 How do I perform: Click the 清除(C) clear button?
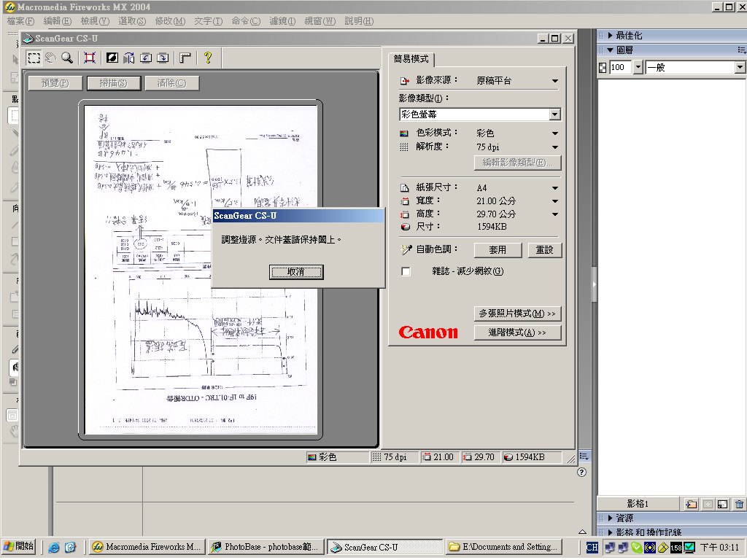[x=172, y=83]
